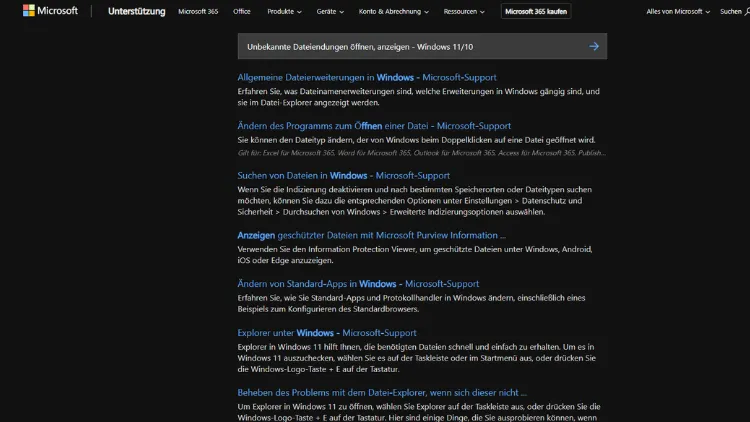Click the 'Gilt für: Excel für Microsoft 365' line
The width and height of the screenshot is (750, 422).
(x=421, y=153)
